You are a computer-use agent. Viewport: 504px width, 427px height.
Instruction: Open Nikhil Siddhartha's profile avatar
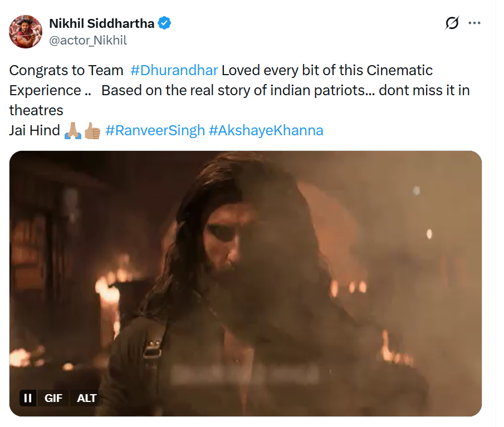(26, 32)
